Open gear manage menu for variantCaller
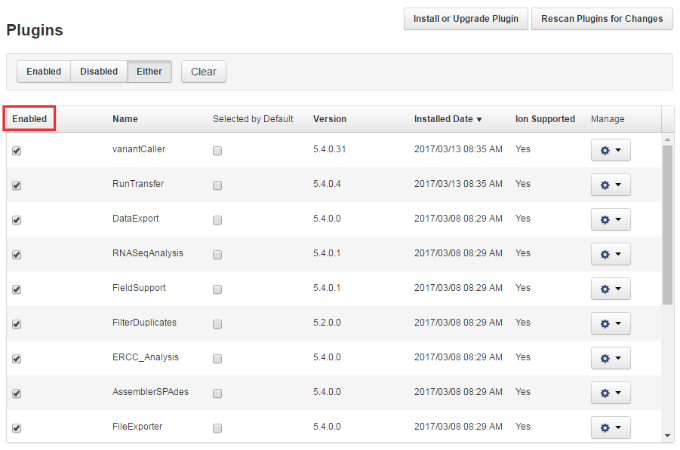The height and width of the screenshot is (450, 680). coord(610,151)
